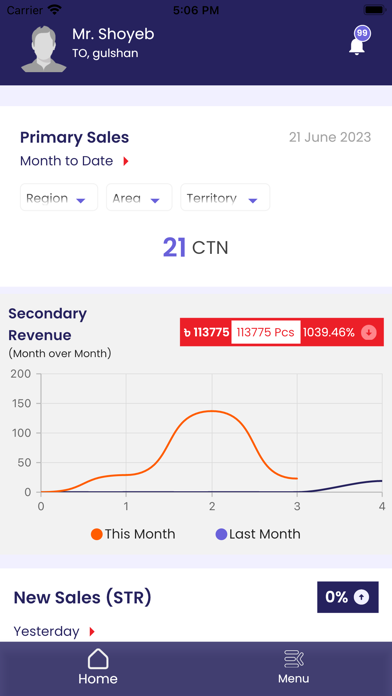Click the red down-arrow icon beside 1039.46%
Screen dimensions: 392x696
coord(369,332)
